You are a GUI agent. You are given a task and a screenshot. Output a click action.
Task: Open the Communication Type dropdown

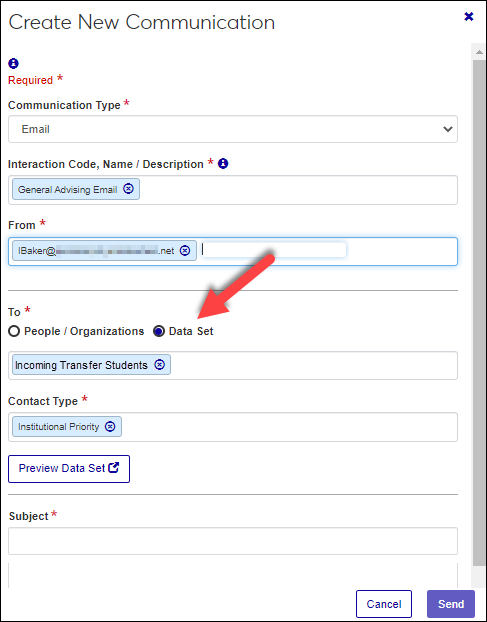tap(233, 129)
